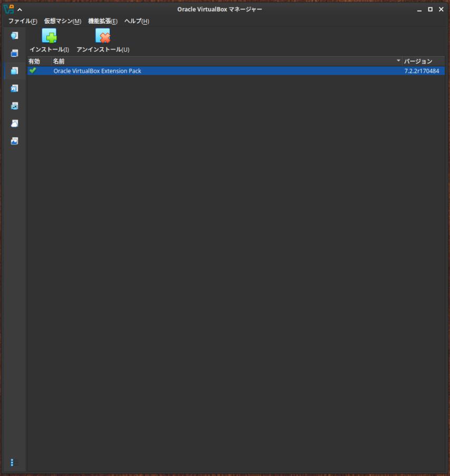450x476 pixels.
Task: Open the VM Activities overview tool in the sidebar
Action: (14, 141)
